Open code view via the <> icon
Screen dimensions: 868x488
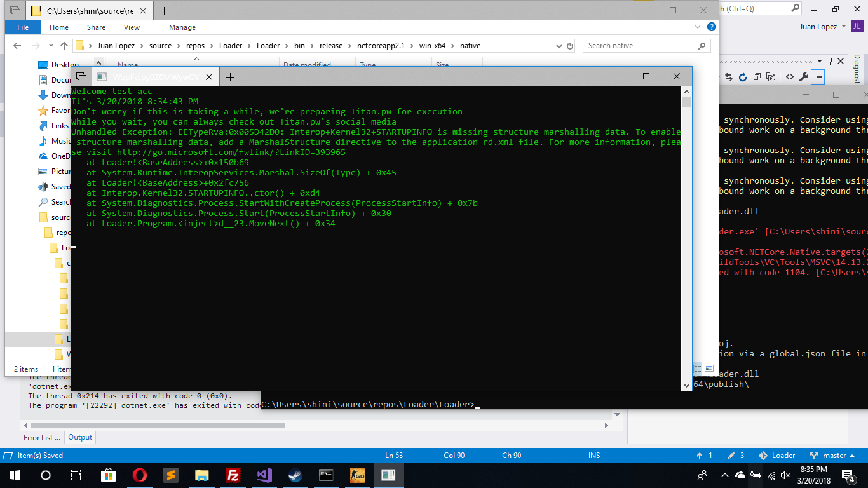(790, 76)
